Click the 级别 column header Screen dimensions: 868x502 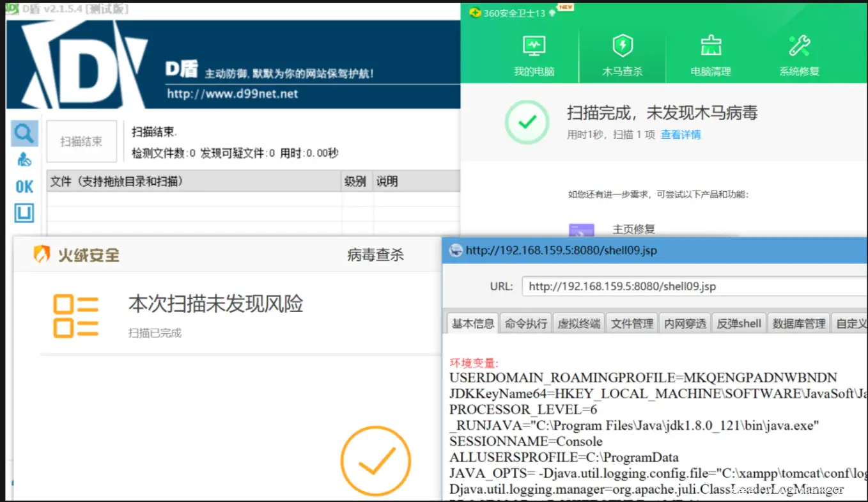[355, 182]
